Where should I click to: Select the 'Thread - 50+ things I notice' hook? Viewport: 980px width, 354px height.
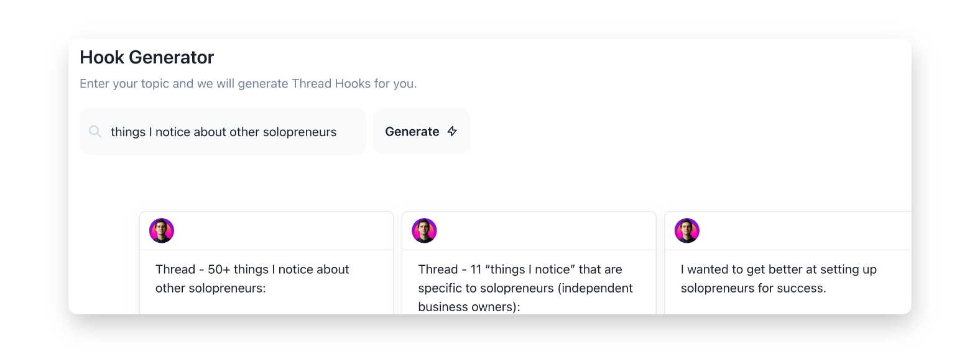[x=252, y=270]
